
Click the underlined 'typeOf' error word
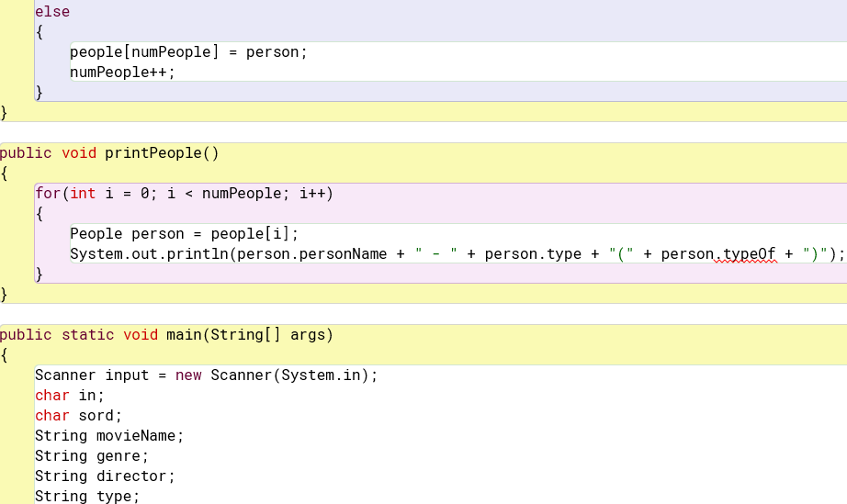click(x=750, y=254)
